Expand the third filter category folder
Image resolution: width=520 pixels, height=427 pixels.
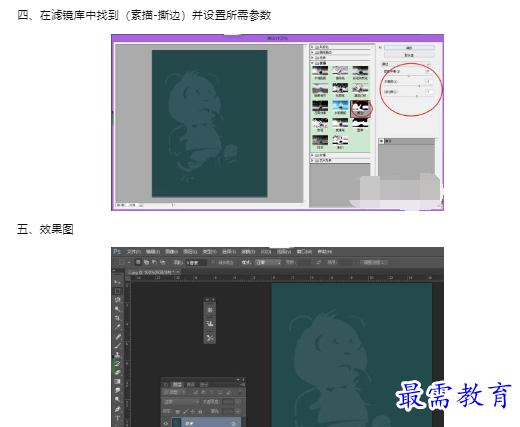[x=312, y=58]
